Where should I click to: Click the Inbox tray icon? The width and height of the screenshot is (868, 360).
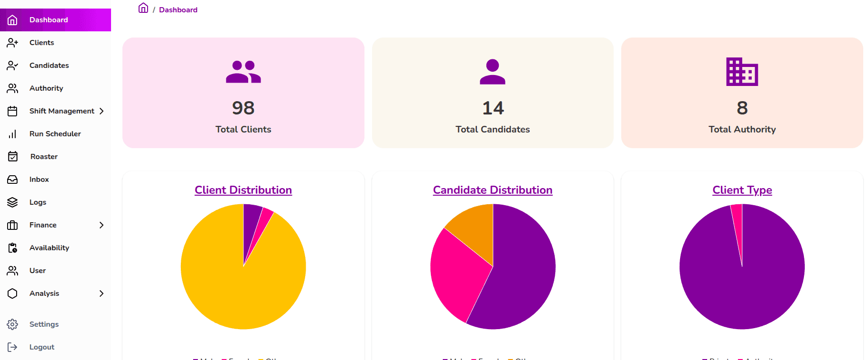tap(12, 180)
